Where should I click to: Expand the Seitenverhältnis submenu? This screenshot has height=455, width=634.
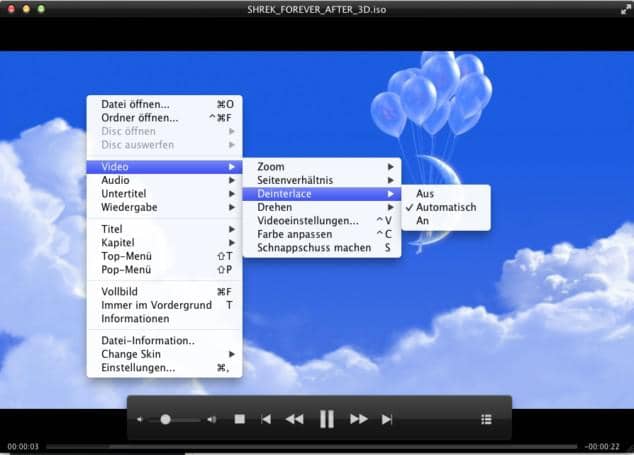322,180
